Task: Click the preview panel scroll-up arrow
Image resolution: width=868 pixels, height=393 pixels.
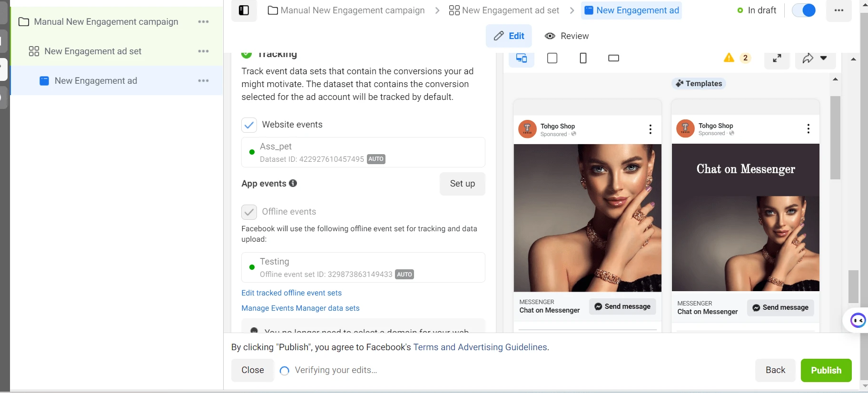Action: (835, 79)
